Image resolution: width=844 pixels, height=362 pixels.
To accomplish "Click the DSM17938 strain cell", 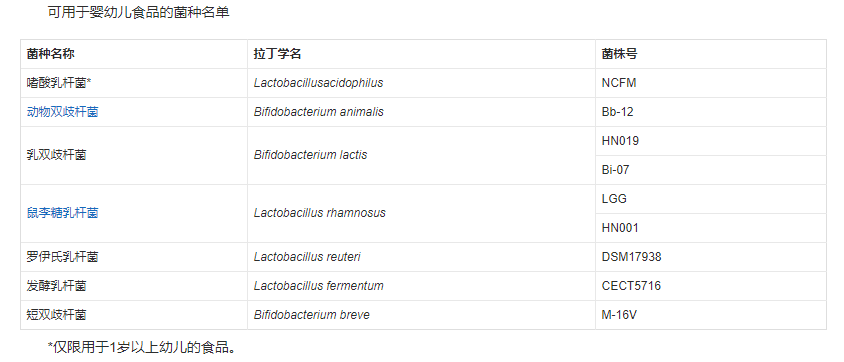I will (711, 257).
